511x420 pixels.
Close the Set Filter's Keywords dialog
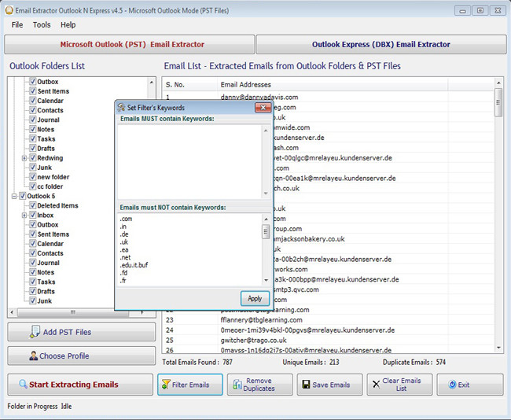pyautogui.click(x=263, y=107)
